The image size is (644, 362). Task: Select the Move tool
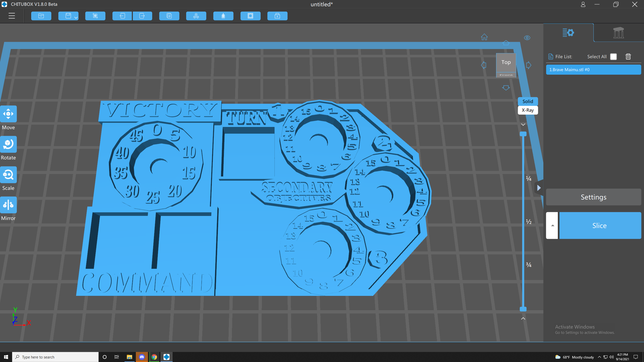tap(8, 114)
